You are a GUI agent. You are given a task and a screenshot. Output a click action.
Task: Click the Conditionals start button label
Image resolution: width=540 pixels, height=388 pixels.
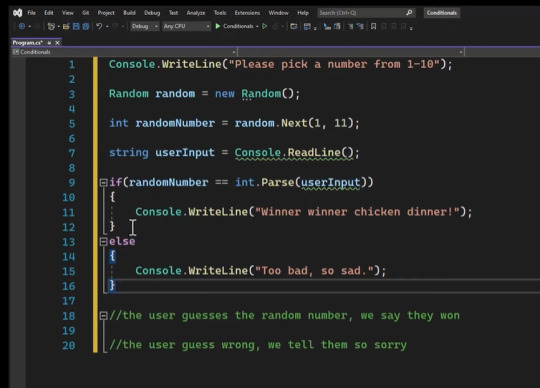pyautogui.click(x=238, y=26)
